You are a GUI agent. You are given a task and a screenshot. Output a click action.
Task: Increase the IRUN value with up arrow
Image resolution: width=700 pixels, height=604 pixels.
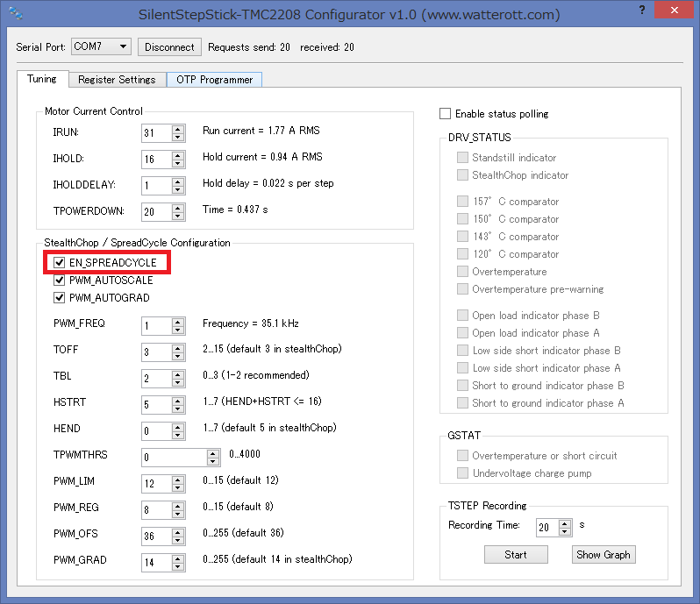pos(178,129)
